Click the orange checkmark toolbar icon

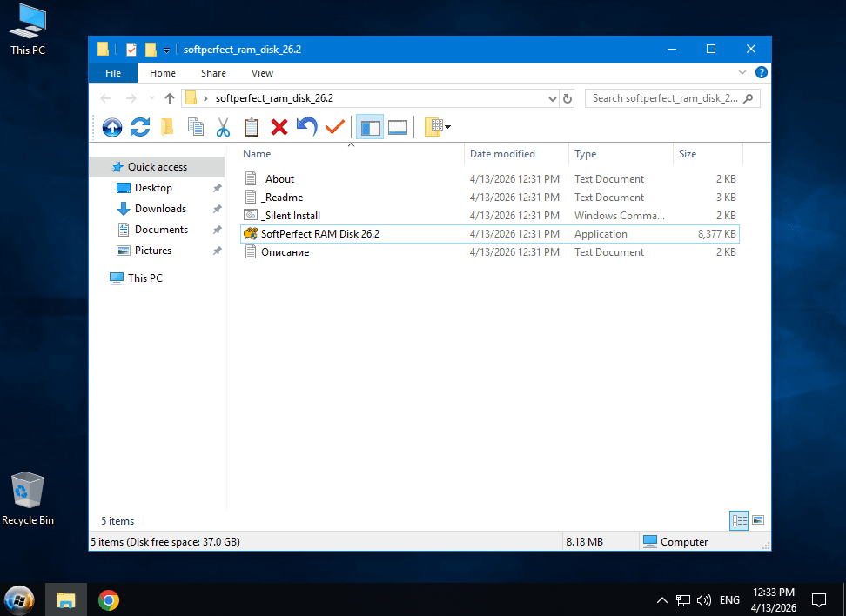point(334,128)
